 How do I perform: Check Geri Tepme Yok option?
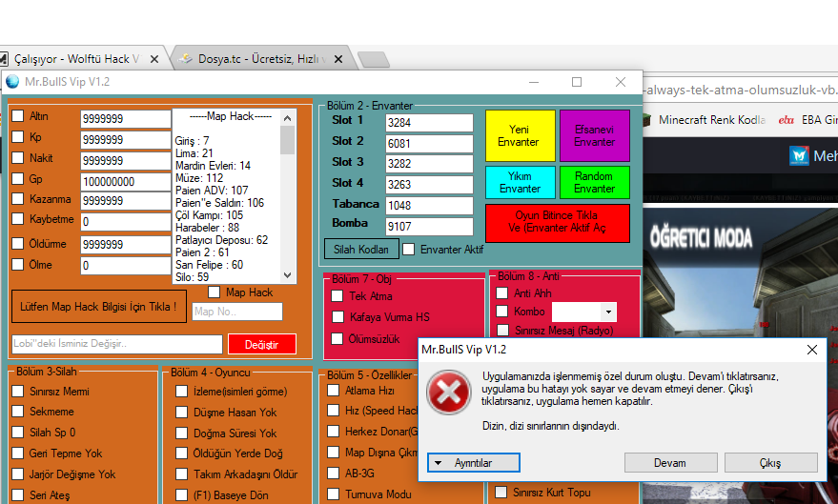(x=17, y=454)
